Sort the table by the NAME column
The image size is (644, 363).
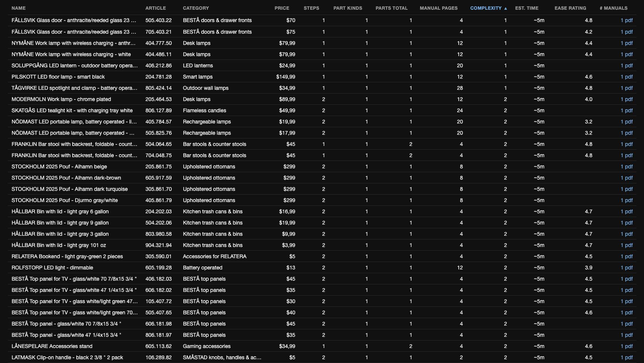click(x=19, y=8)
